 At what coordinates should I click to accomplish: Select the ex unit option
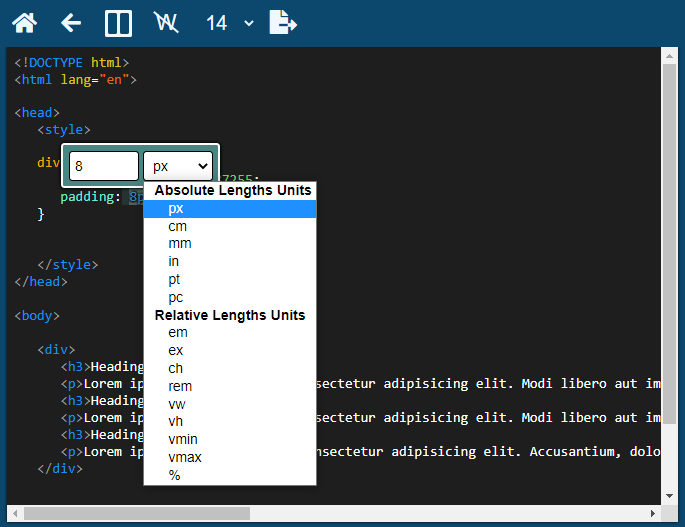click(230, 350)
